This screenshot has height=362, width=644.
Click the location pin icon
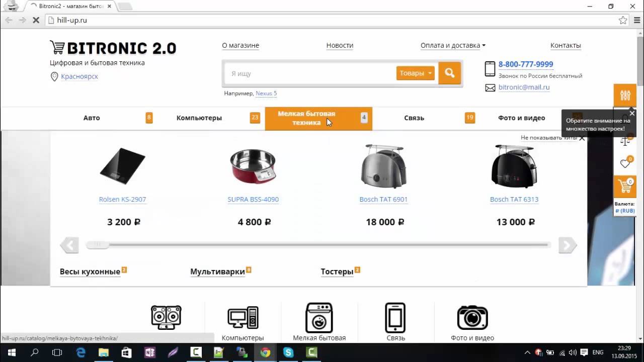point(54,76)
